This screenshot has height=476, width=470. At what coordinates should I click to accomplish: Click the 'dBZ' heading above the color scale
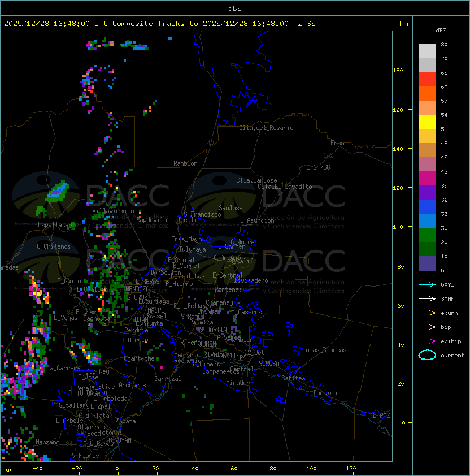pyautogui.click(x=441, y=31)
